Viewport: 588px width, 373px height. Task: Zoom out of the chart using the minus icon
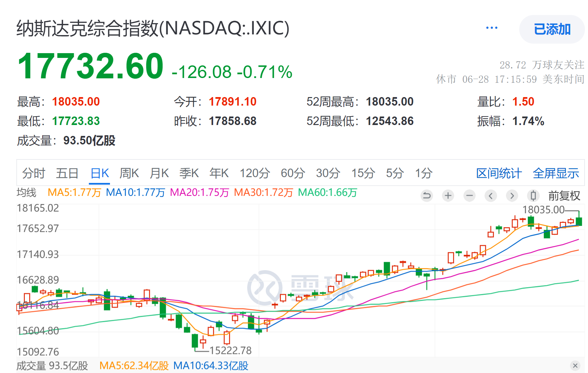[x=470, y=196]
